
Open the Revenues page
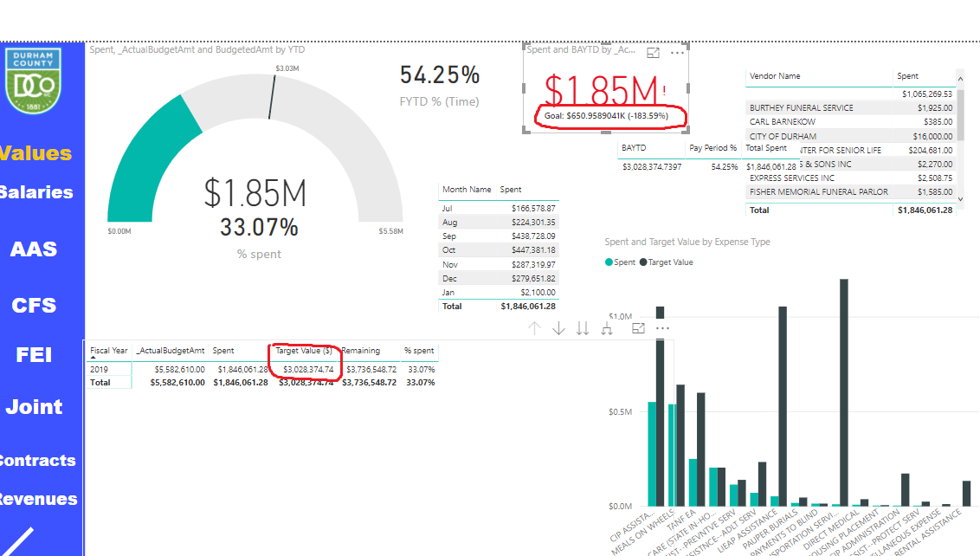(x=39, y=499)
